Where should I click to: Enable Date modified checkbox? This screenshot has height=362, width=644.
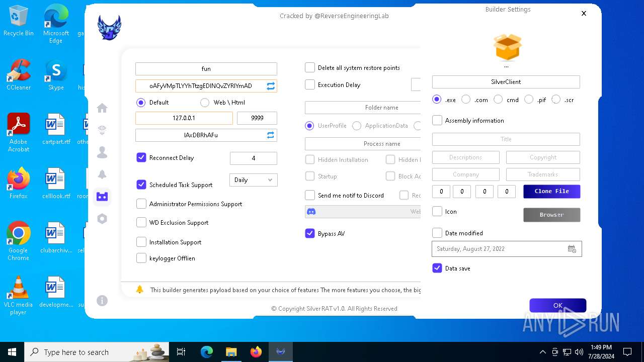click(x=437, y=233)
